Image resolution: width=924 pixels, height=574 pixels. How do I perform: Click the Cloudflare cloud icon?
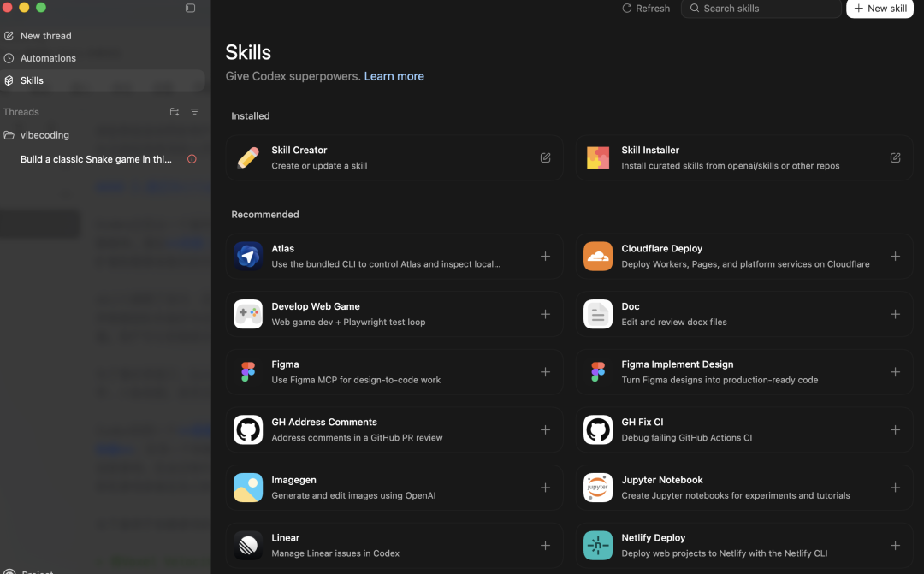(x=598, y=257)
